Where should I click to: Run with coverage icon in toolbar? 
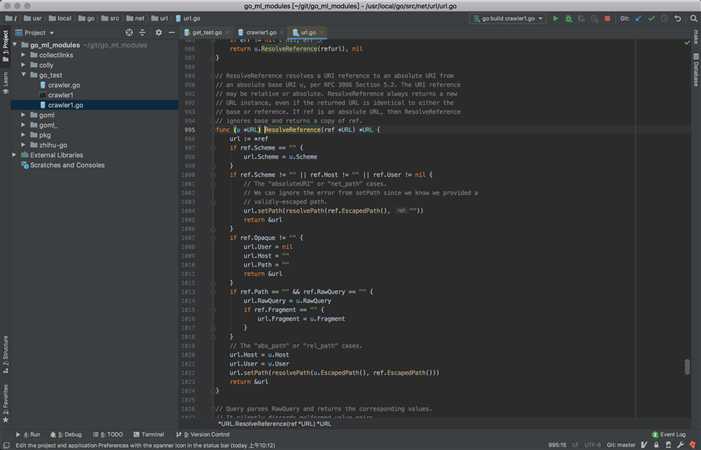581,19
